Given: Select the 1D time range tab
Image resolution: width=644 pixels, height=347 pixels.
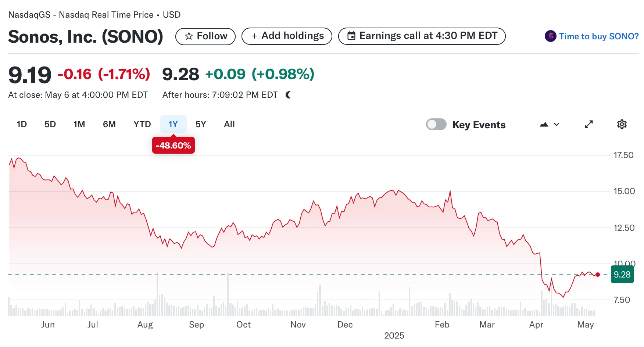Looking at the screenshot, I should 22,124.
